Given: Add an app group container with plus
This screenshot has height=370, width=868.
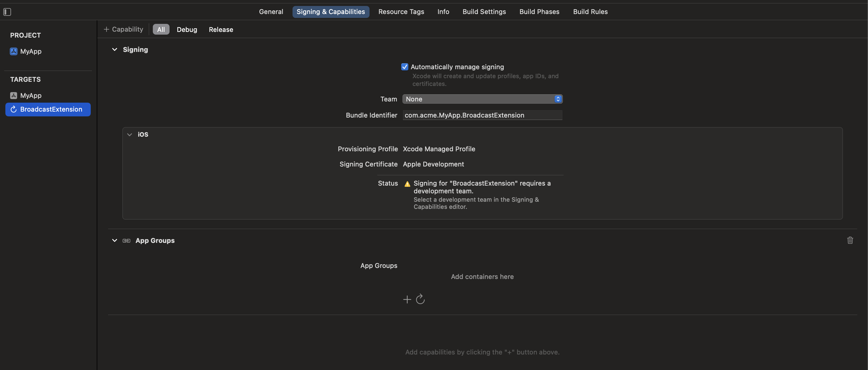Looking at the screenshot, I should pos(407,299).
